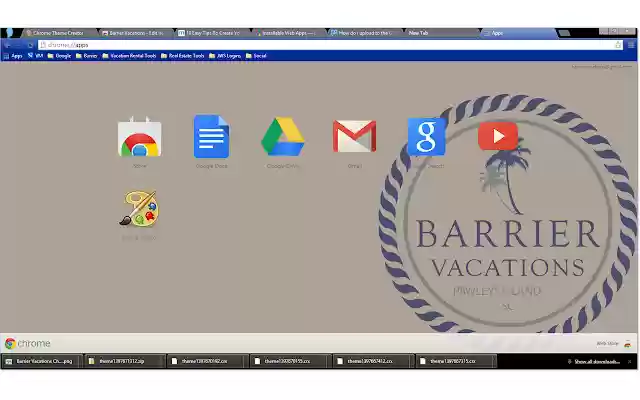
Task: Open the Apps bookmark shortcut
Action: pos(13,56)
